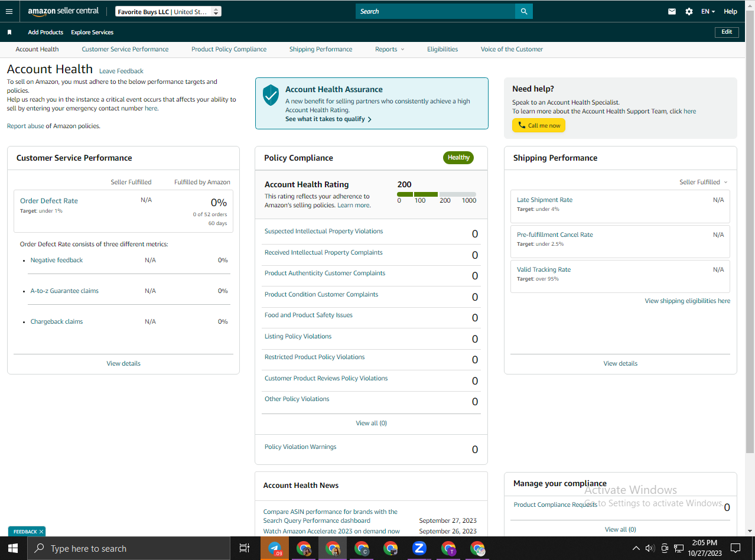Image resolution: width=755 pixels, height=560 pixels.
Task: Click the Valid Tracking Rate link
Action: [x=544, y=270]
